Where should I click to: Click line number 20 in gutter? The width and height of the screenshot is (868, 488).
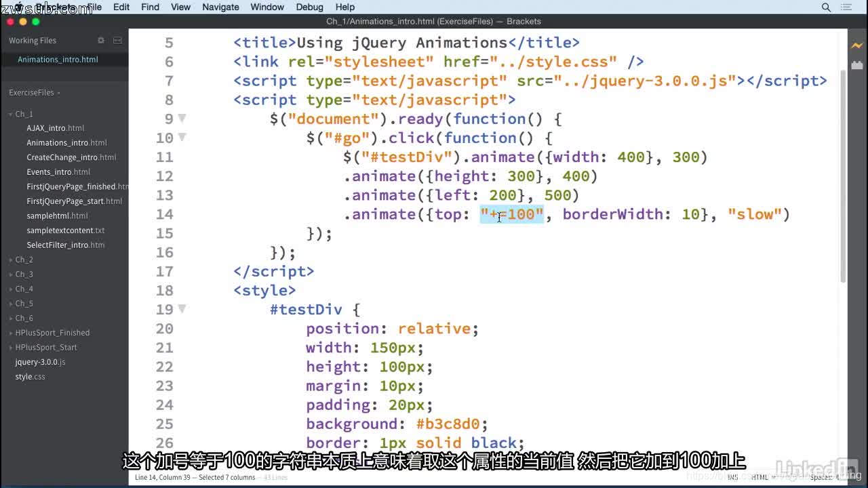(165, 329)
